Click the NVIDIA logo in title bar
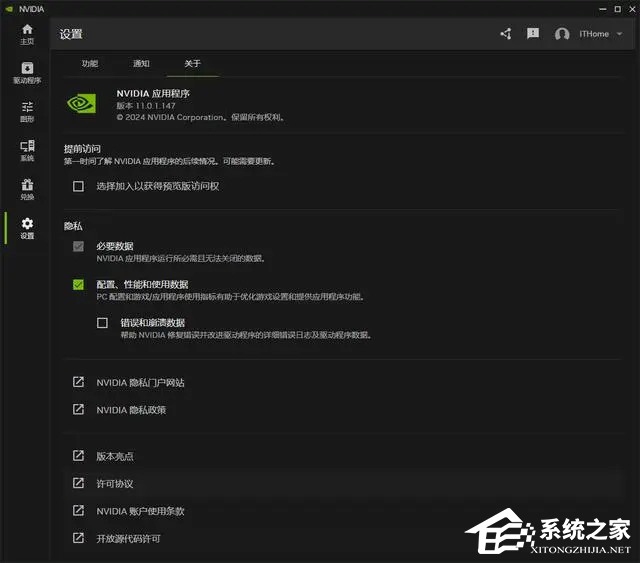This screenshot has height=563, width=640. point(9,9)
